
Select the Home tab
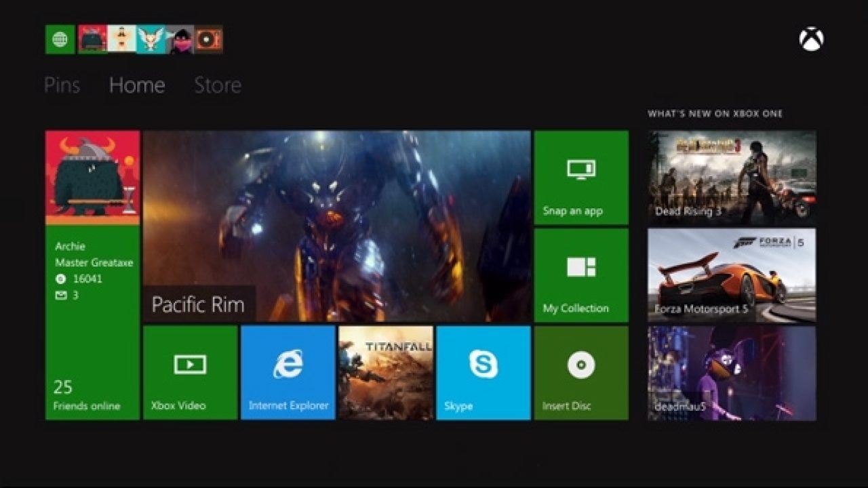click(137, 85)
